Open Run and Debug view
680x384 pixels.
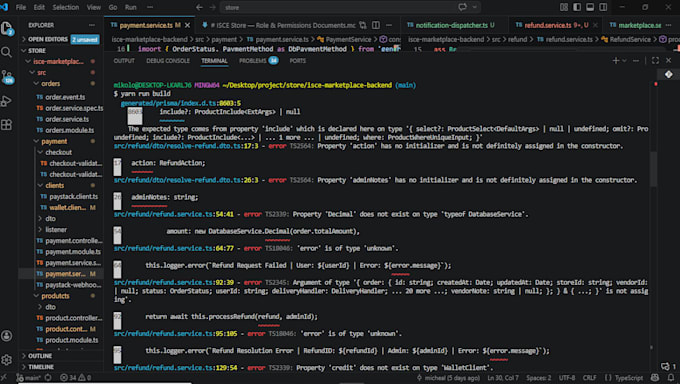(x=7, y=101)
